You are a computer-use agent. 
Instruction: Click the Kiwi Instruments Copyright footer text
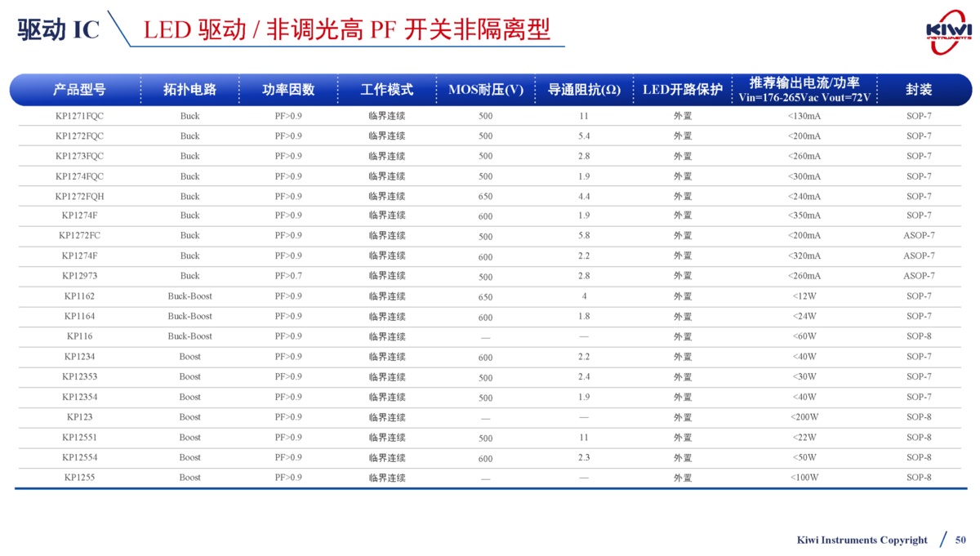862,540
